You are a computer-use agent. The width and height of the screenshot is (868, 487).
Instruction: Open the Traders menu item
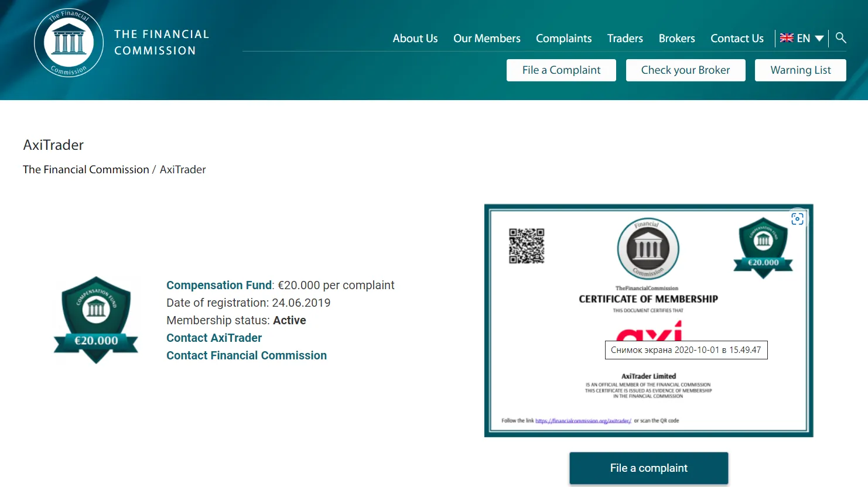click(x=625, y=39)
